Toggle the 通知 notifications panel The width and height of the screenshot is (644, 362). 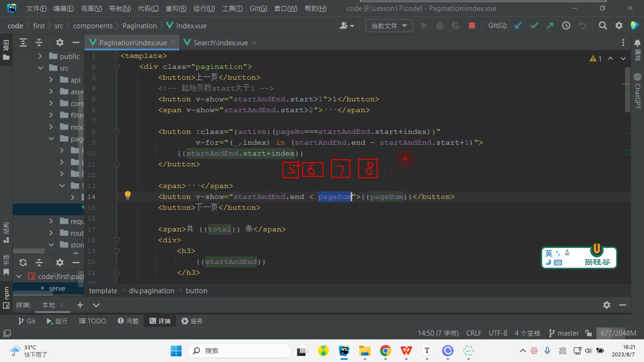637,50
